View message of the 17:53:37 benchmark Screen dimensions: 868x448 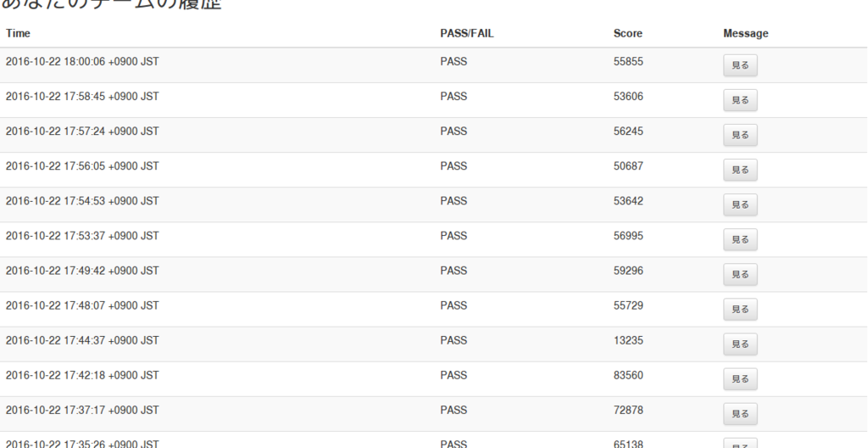point(740,240)
